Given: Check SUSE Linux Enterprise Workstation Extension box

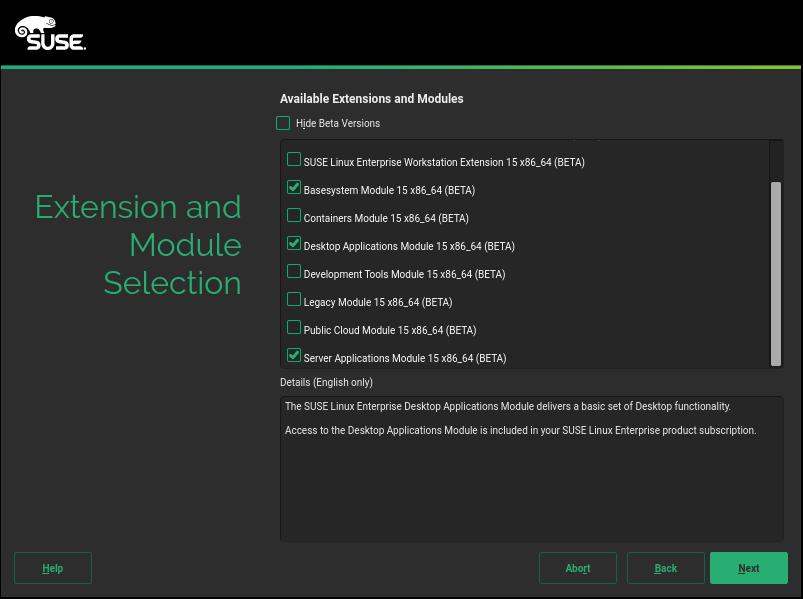Looking at the screenshot, I should click(294, 159).
